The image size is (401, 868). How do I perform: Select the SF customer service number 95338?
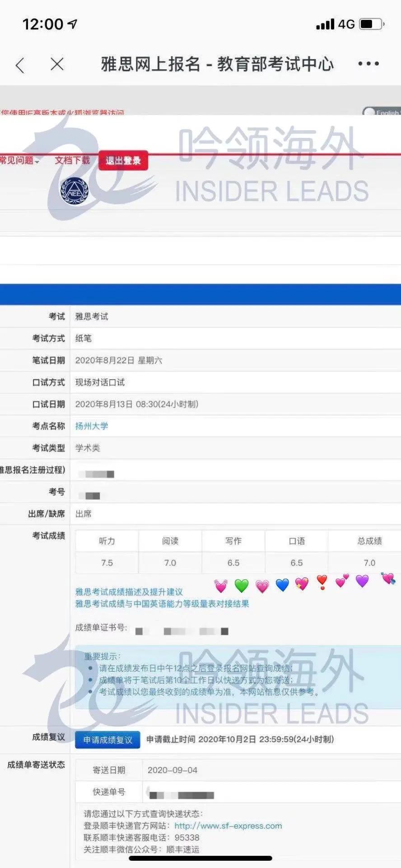point(187,837)
